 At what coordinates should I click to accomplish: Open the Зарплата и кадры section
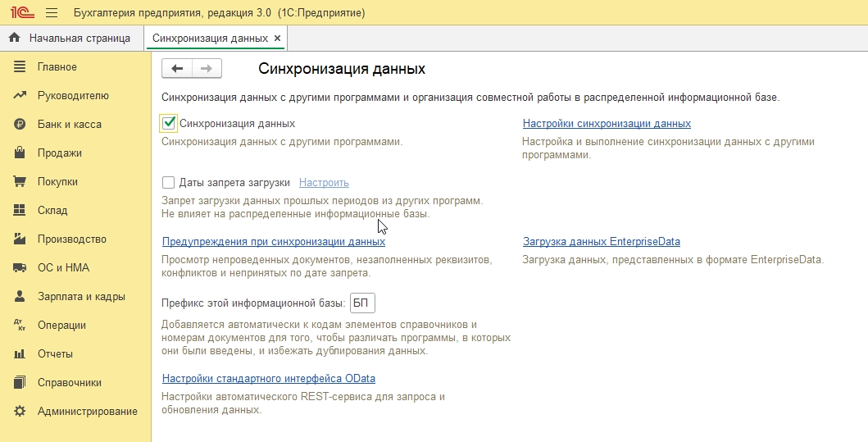[81, 297]
